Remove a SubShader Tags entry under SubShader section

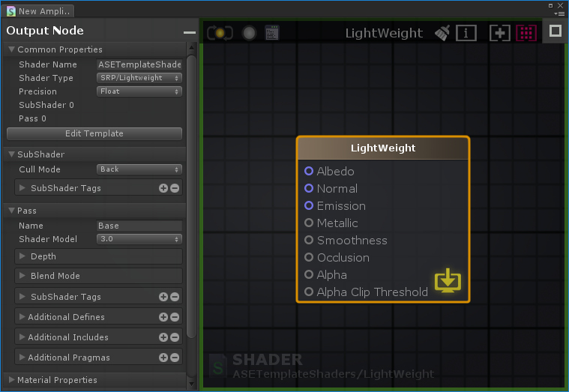coord(175,188)
